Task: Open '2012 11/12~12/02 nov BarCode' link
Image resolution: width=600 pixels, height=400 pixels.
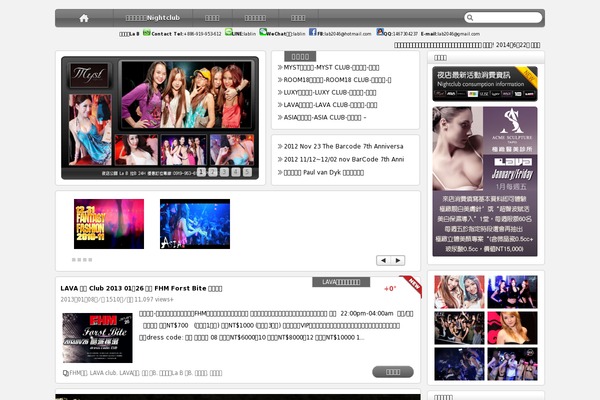Action: [x=344, y=159]
